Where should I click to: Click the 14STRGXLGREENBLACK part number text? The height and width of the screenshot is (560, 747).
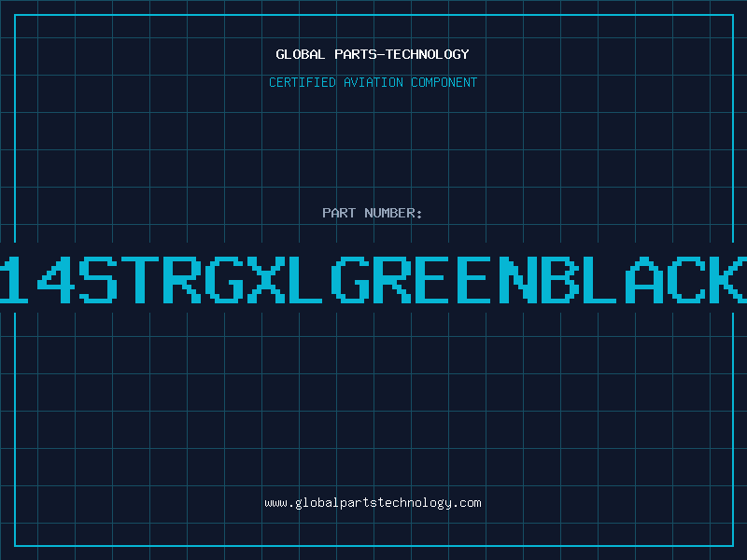[373, 279]
